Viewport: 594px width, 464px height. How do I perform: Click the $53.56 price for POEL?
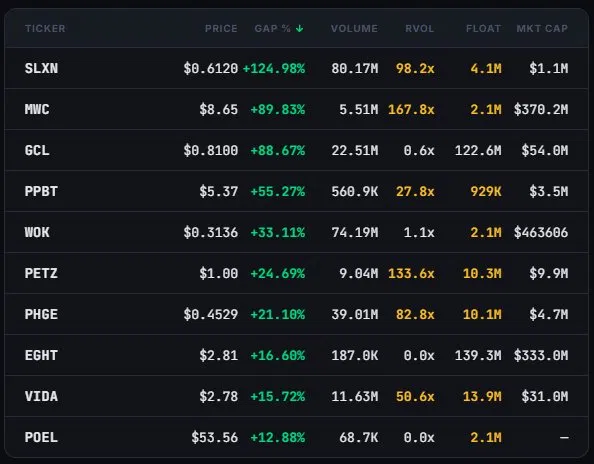(215, 437)
